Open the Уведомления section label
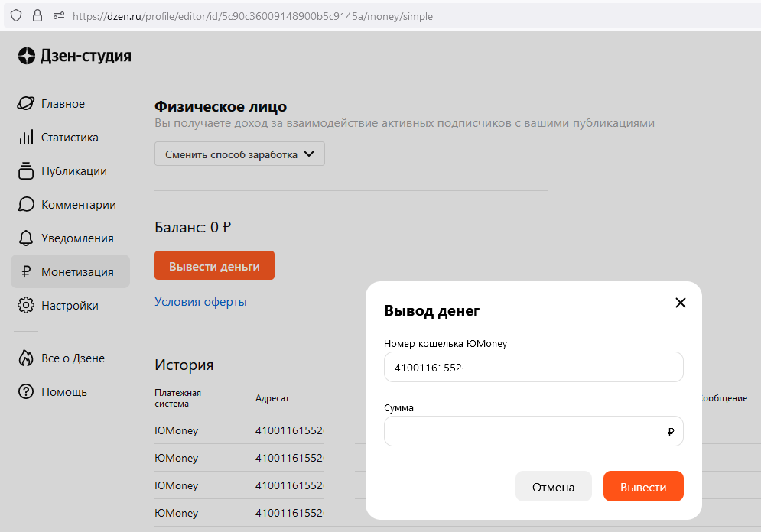Viewport: 761px width, 532px height. [x=78, y=238]
